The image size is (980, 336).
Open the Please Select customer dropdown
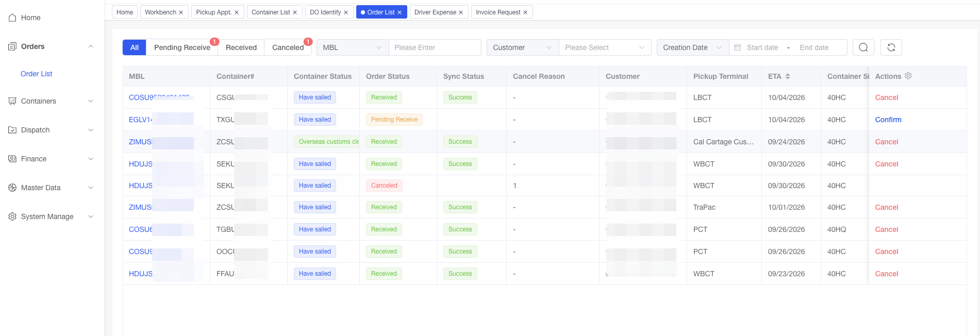(605, 47)
